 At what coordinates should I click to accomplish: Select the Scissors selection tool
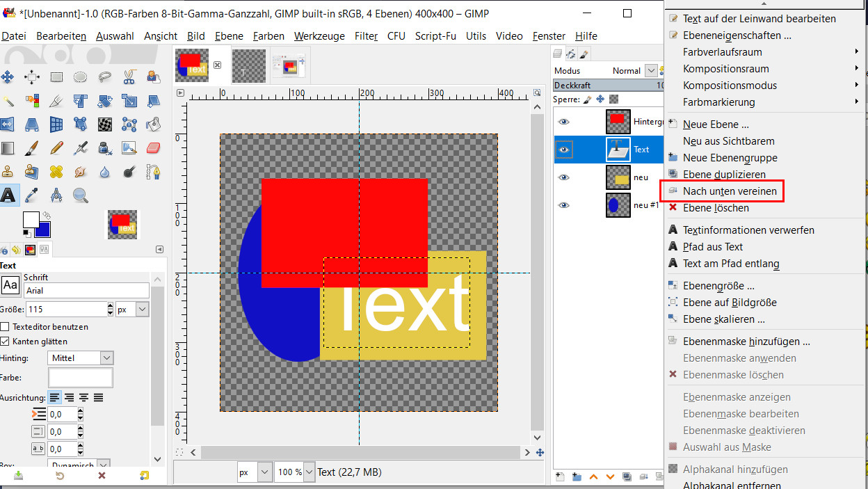coord(129,77)
